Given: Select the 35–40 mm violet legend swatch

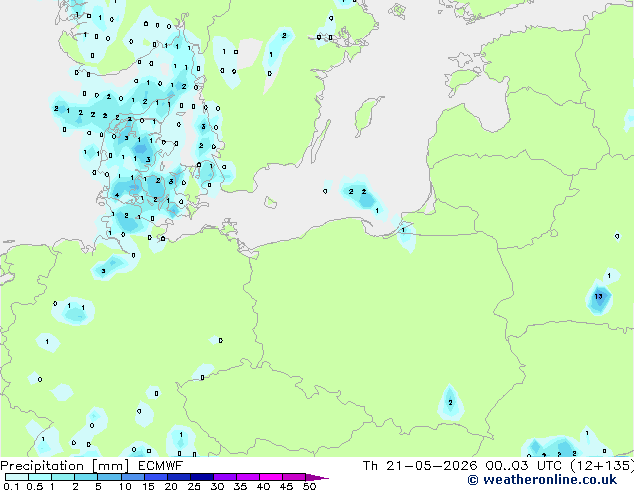Looking at the screenshot, I should pos(247,477).
